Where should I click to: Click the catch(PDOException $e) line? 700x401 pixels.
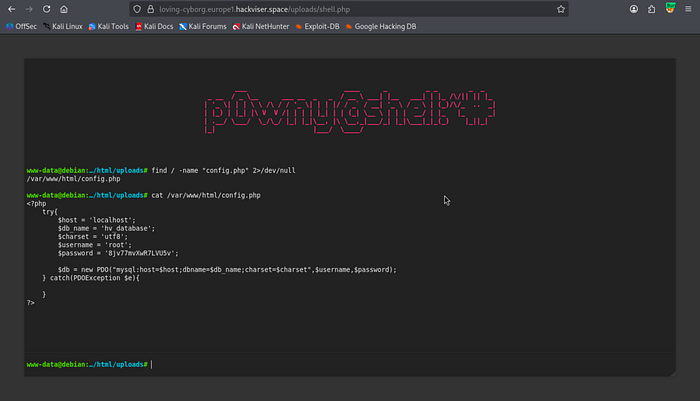point(91,278)
